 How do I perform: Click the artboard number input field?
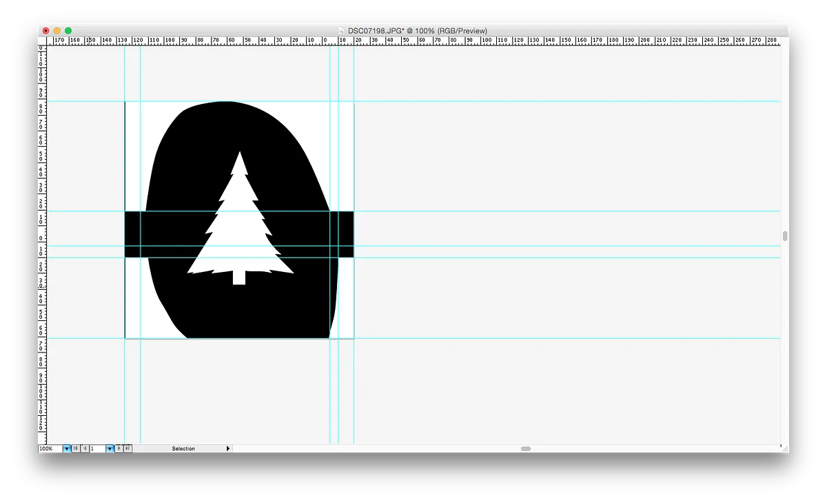[96, 448]
